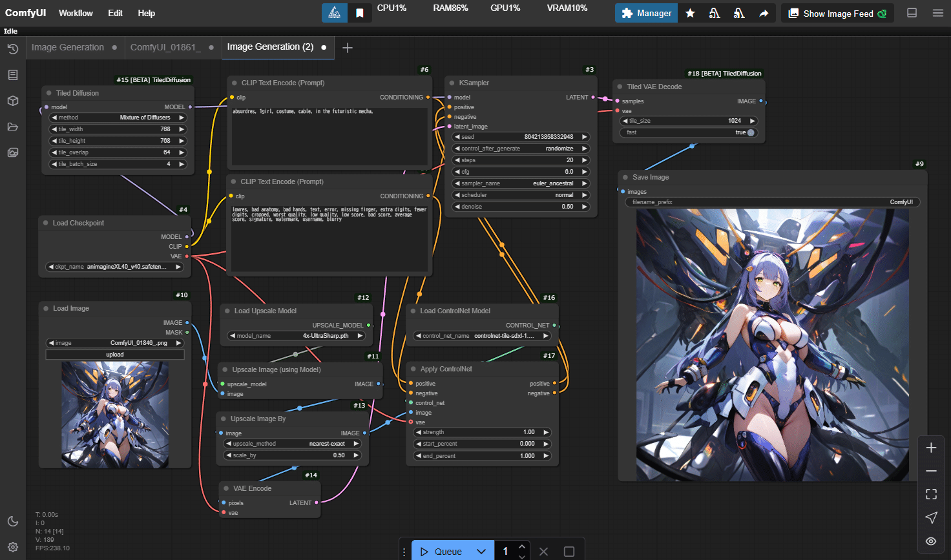
Task: Open settings gear icon in sidebar
Action: tap(12, 546)
